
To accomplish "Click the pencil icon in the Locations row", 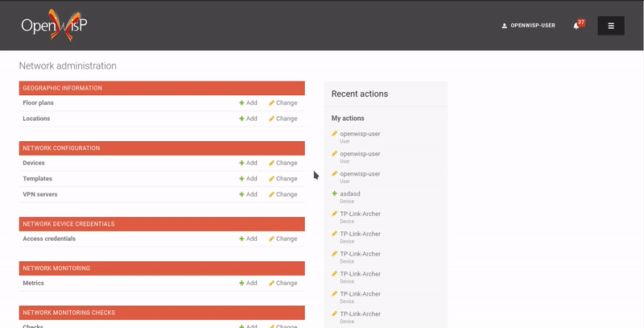I will click(271, 118).
